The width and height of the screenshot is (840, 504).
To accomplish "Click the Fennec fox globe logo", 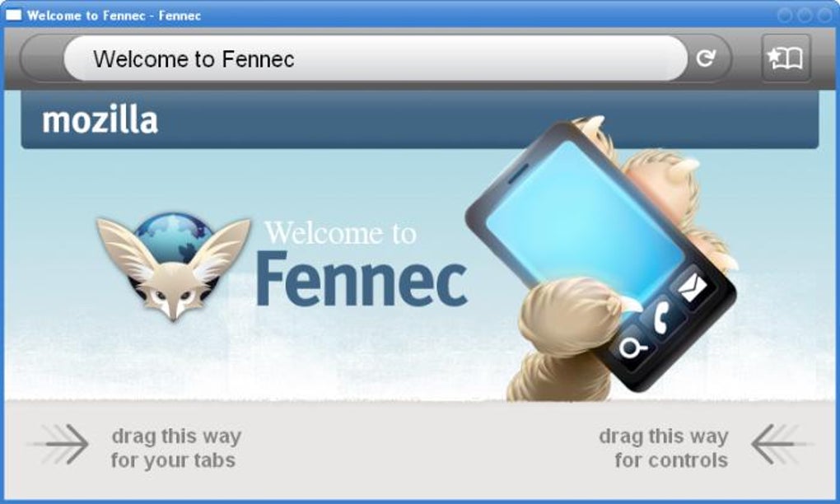I will point(174,266).
